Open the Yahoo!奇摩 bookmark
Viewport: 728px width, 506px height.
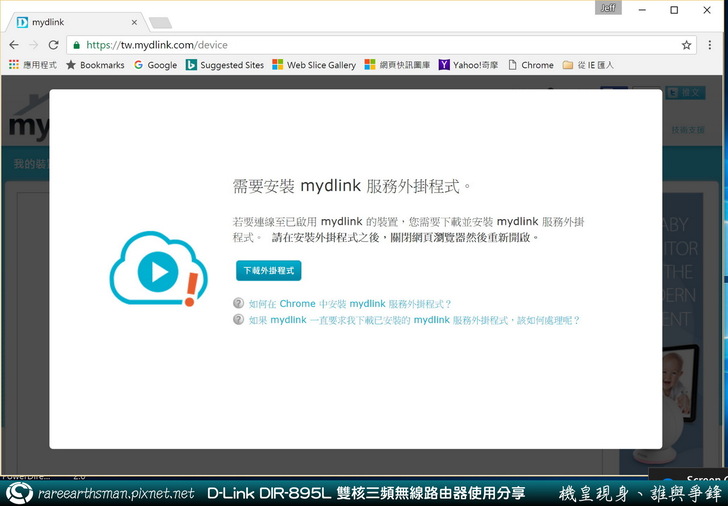pyautogui.click(x=468, y=65)
